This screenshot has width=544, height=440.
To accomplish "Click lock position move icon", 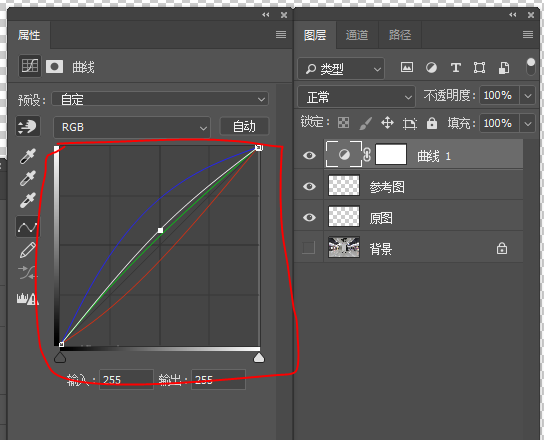I will click(387, 123).
